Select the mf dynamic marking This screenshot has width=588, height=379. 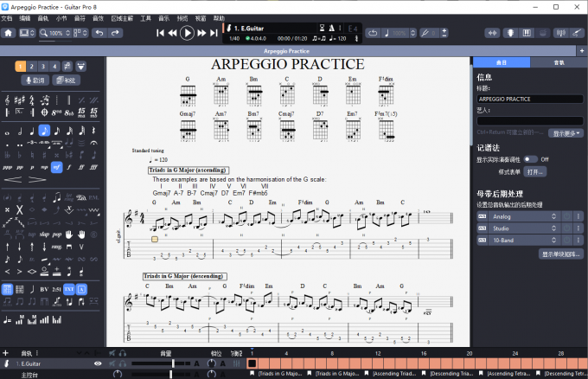pos(56,167)
